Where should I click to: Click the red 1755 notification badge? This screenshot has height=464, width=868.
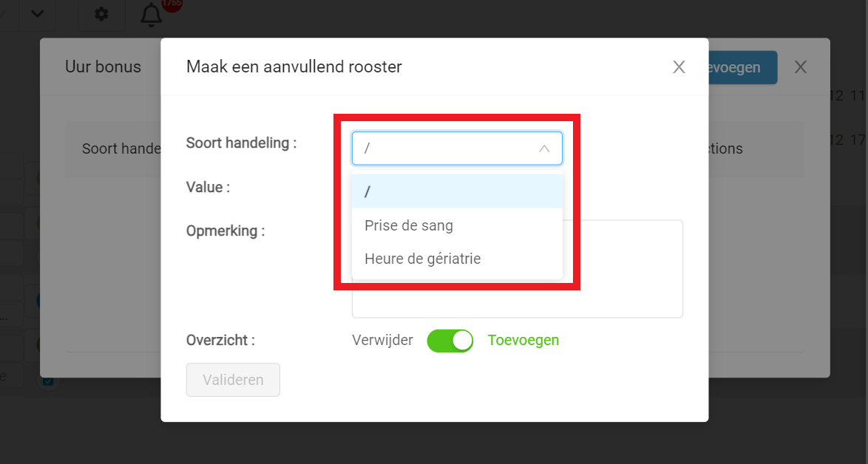pyautogui.click(x=172, y=3)
